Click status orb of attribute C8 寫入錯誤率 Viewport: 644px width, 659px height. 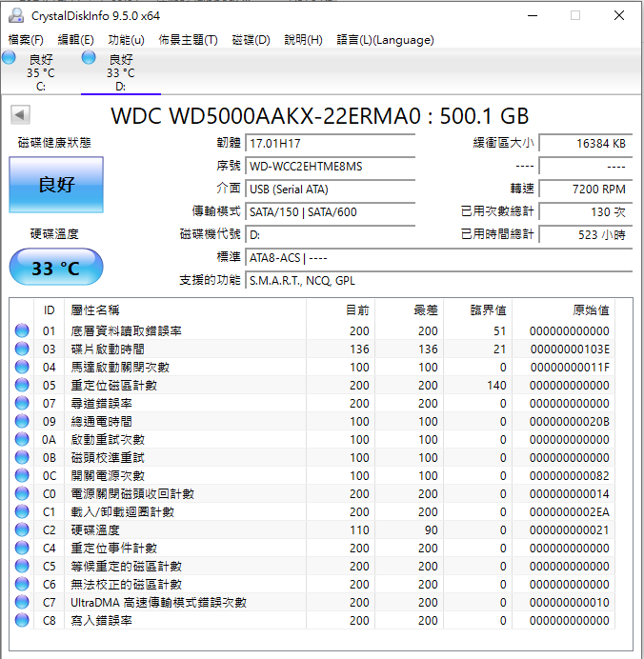(22, 620)
